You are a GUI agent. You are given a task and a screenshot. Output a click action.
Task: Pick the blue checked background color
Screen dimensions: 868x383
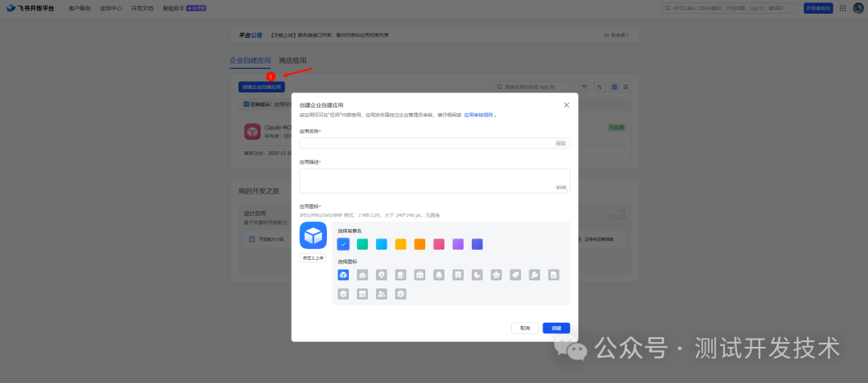[x=343, y=244]
